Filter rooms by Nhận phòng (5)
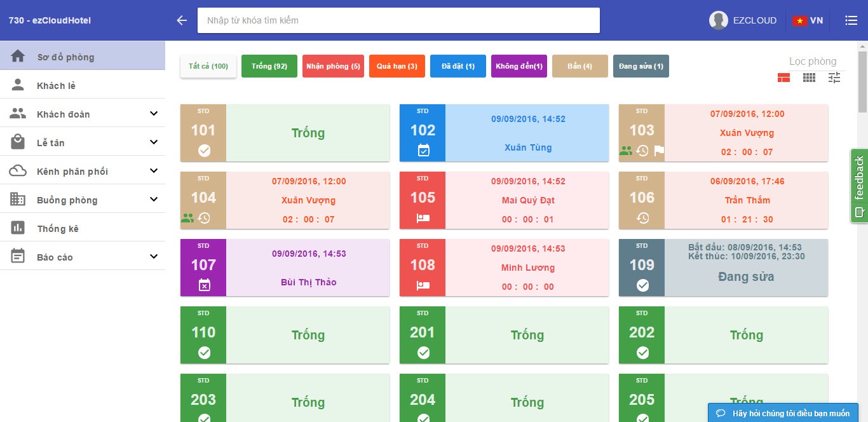 point(333,66)
